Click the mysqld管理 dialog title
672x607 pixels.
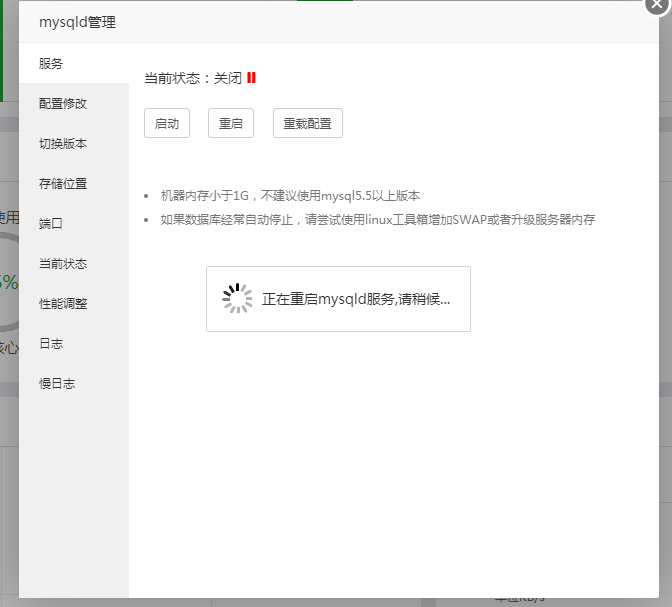tap(78, 22)
